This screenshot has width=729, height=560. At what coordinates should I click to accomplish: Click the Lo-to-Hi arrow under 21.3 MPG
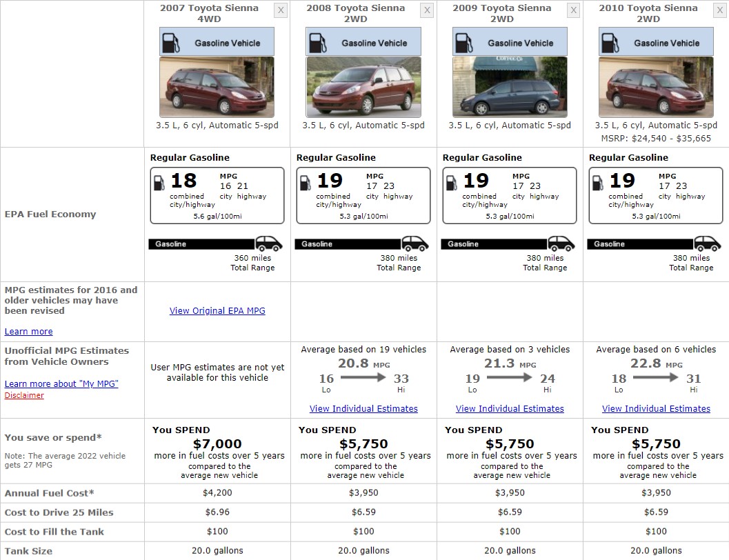(510, 377)
